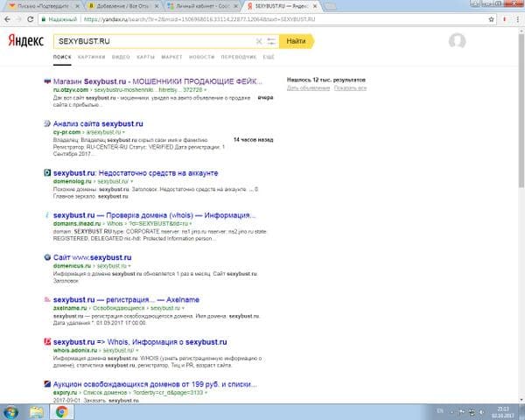The width and height of the screenshot is (525, 420).
Task: Clear the search query with the X icon
Action: pyautogui.click(x=259, y=41)
